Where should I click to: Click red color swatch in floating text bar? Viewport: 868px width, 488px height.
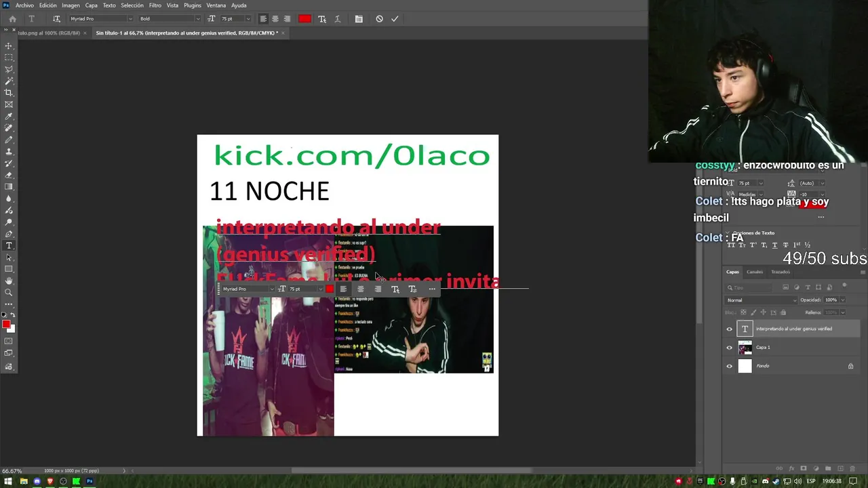coord(330,289)
